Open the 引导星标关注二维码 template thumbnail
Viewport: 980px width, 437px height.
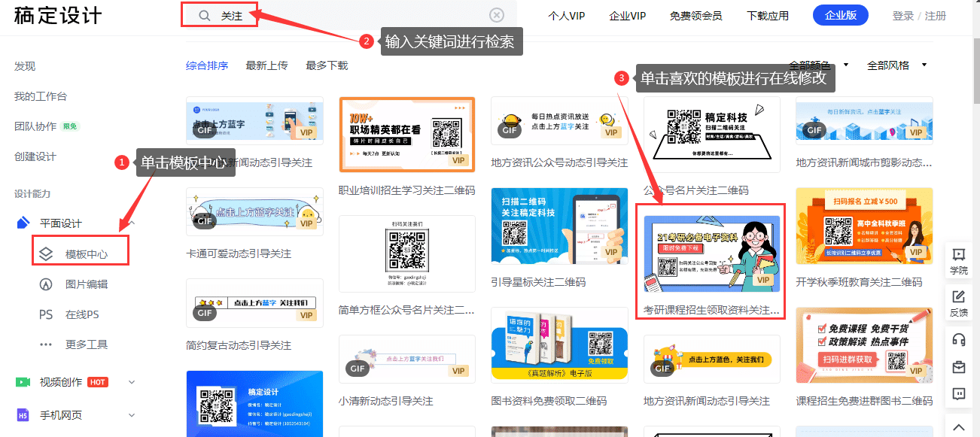559,226
